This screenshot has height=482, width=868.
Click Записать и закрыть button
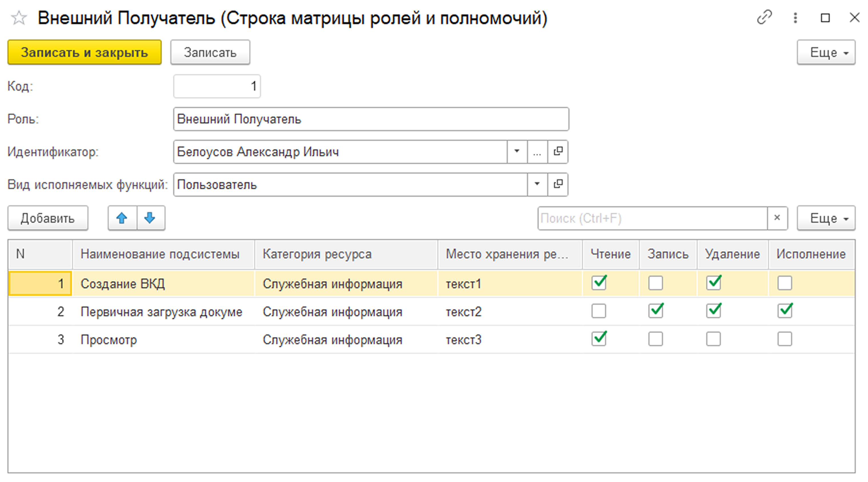tap(85, 53)
